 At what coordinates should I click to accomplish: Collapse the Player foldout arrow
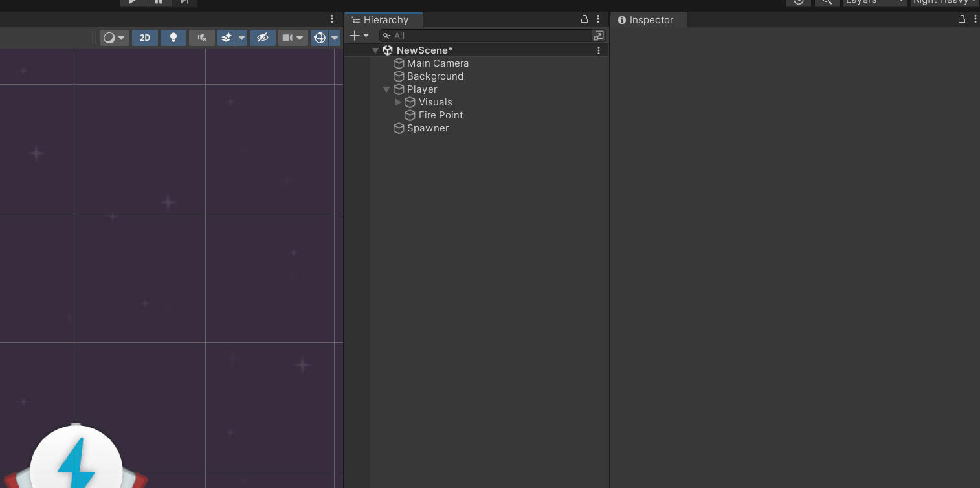[x=386, y=89]
